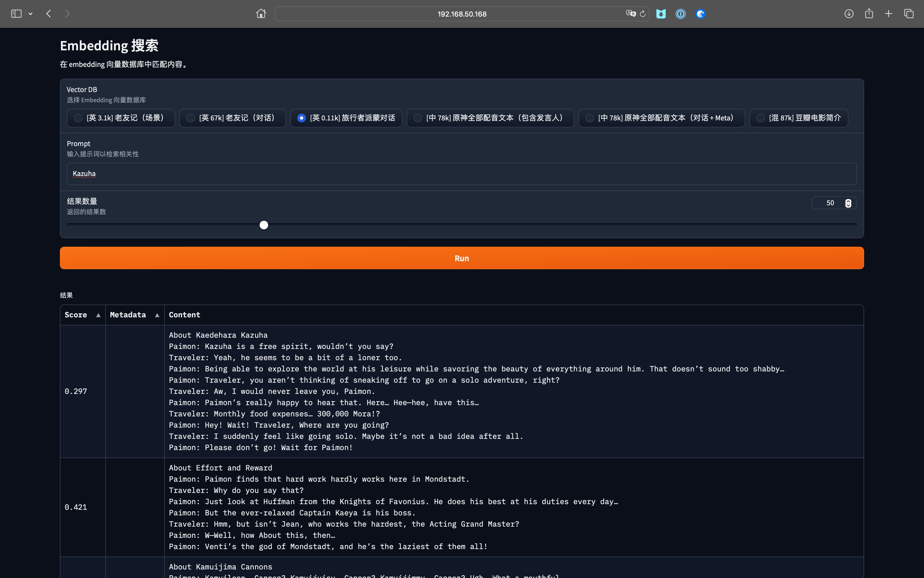The width and height of the screenshot is (924, 578).
Task: Click the Prompt field containing Kazuha
Action: (x=462, y=174)
